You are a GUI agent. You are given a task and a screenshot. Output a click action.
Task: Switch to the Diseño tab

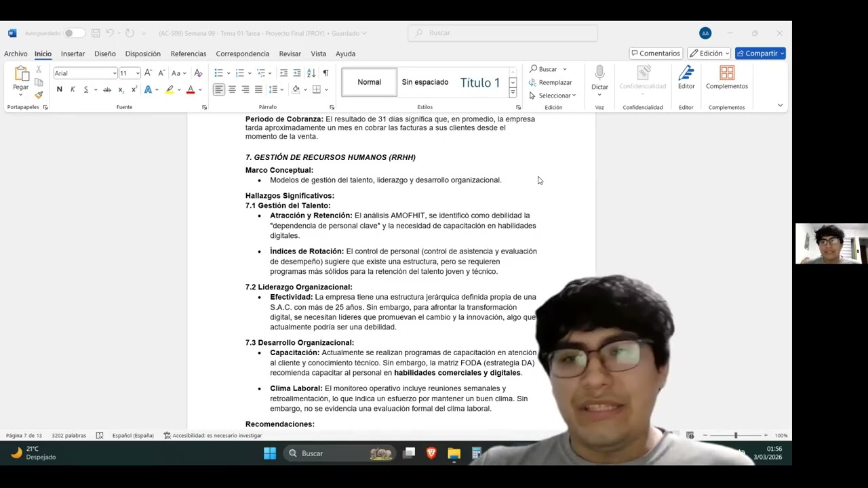pos(105,54)
